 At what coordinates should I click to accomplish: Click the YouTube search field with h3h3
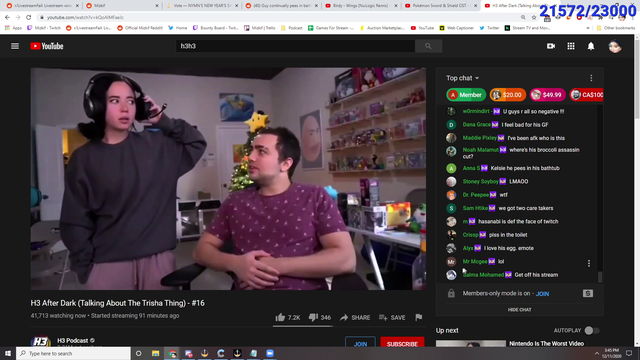pos(295,46)
